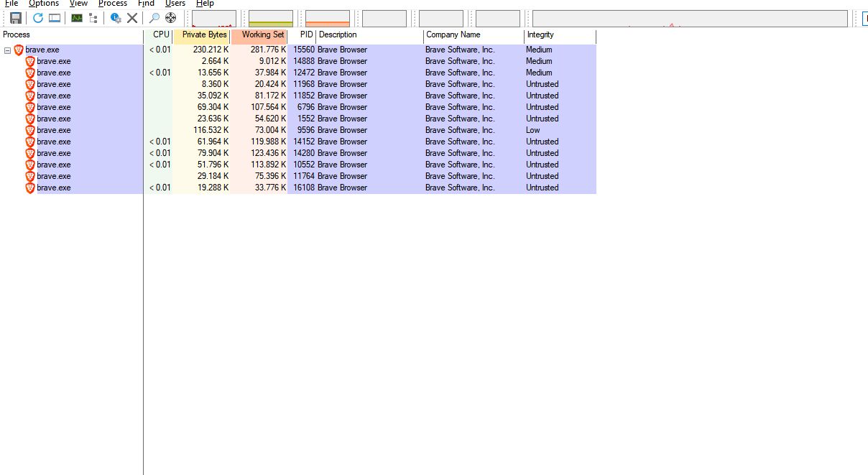Click Brave icon of process PID 10552
Image resolution: width=868 pixels, height=475 pixels.
point(30,165)
